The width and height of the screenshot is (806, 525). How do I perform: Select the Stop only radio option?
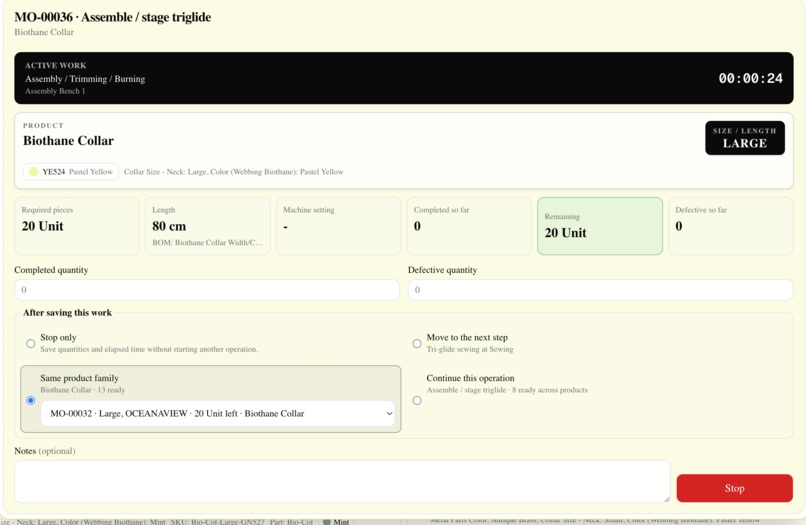coord(31,343)
